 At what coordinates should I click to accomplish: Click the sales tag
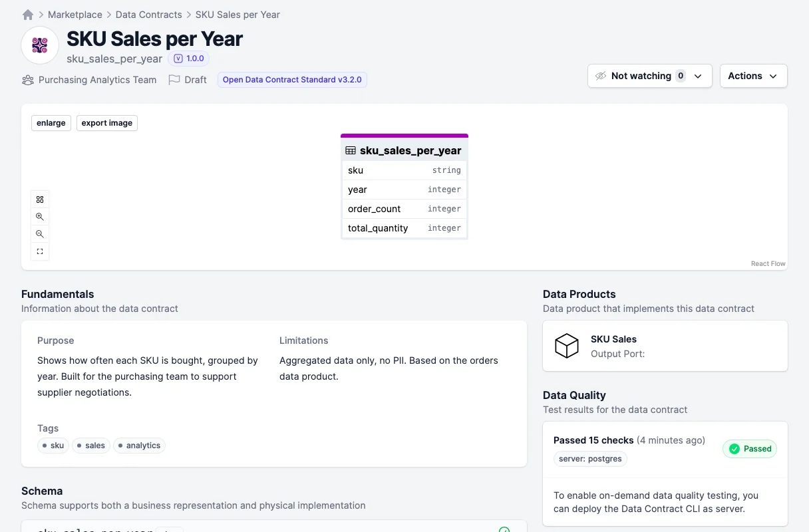91,446
